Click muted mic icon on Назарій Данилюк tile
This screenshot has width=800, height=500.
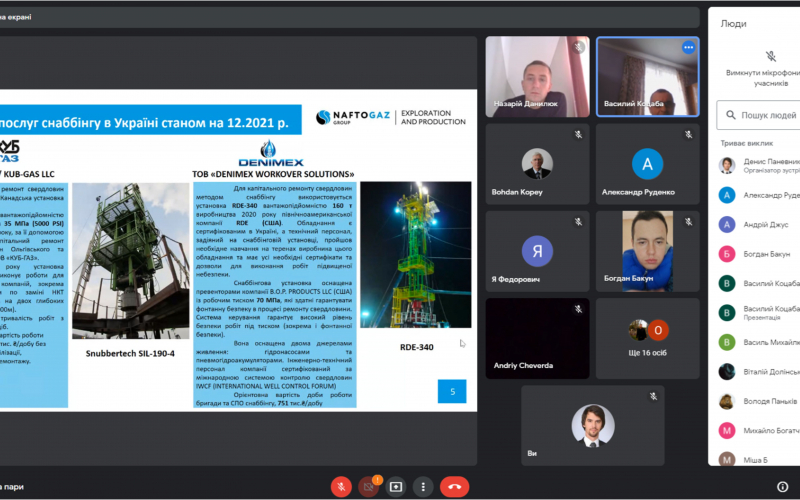[x=578, y=47]
